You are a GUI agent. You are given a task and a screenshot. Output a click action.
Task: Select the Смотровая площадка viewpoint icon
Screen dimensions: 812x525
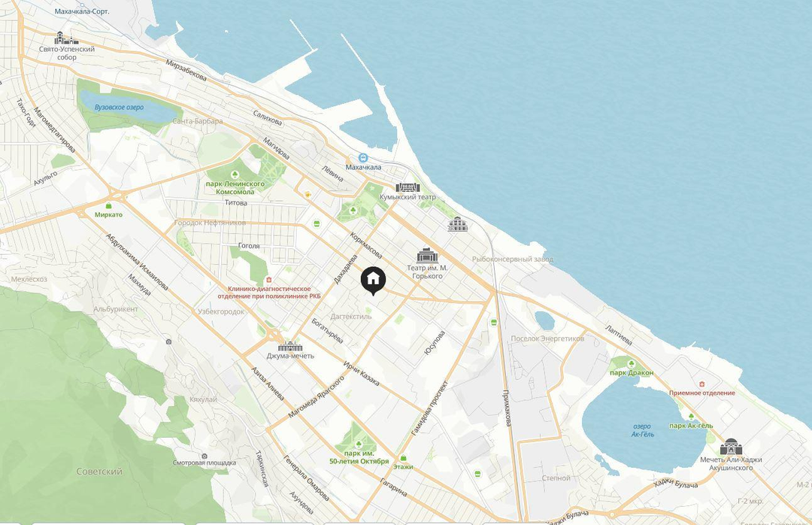[x=205, y=456]
